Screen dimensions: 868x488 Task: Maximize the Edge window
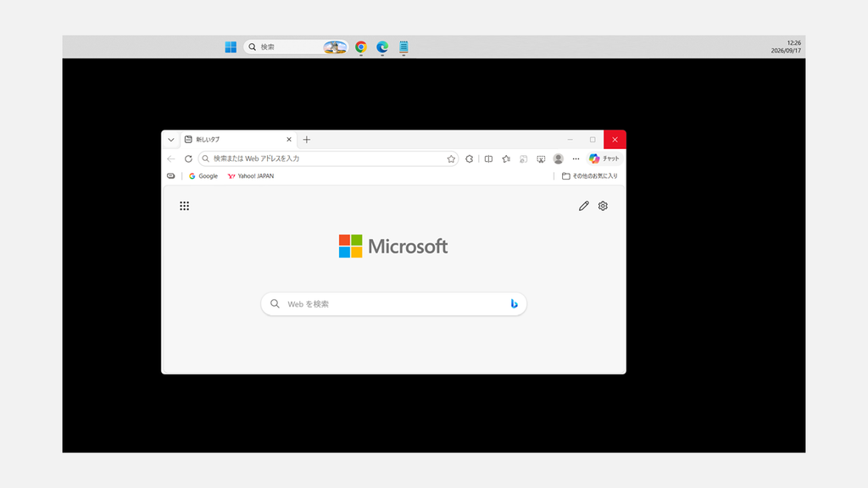coord(593,140)
